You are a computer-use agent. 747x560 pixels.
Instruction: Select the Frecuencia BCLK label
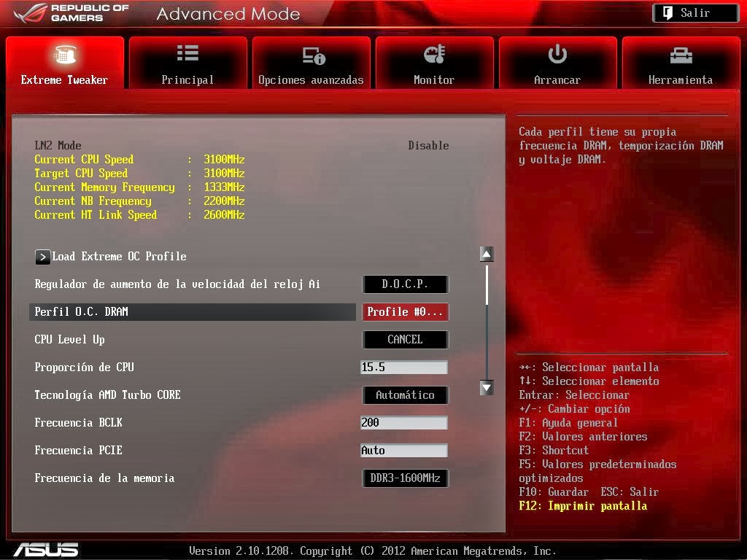click(x=79, y=422)
